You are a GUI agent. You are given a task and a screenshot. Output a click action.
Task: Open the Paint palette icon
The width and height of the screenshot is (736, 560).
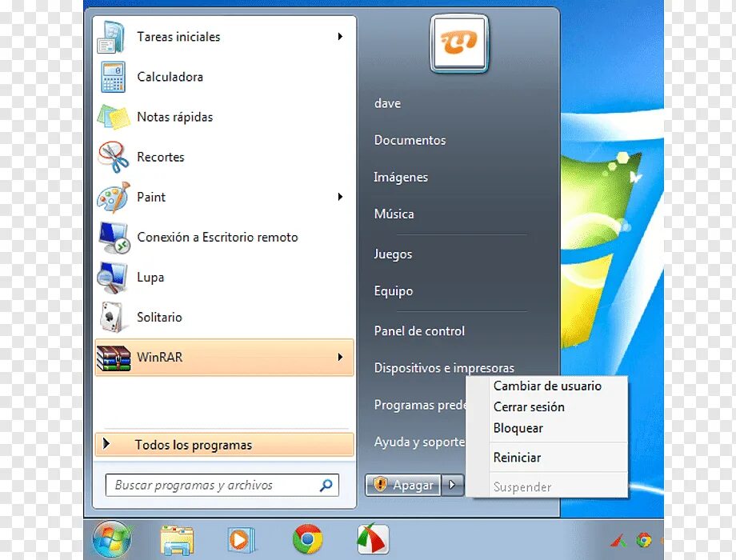(113, 198)
